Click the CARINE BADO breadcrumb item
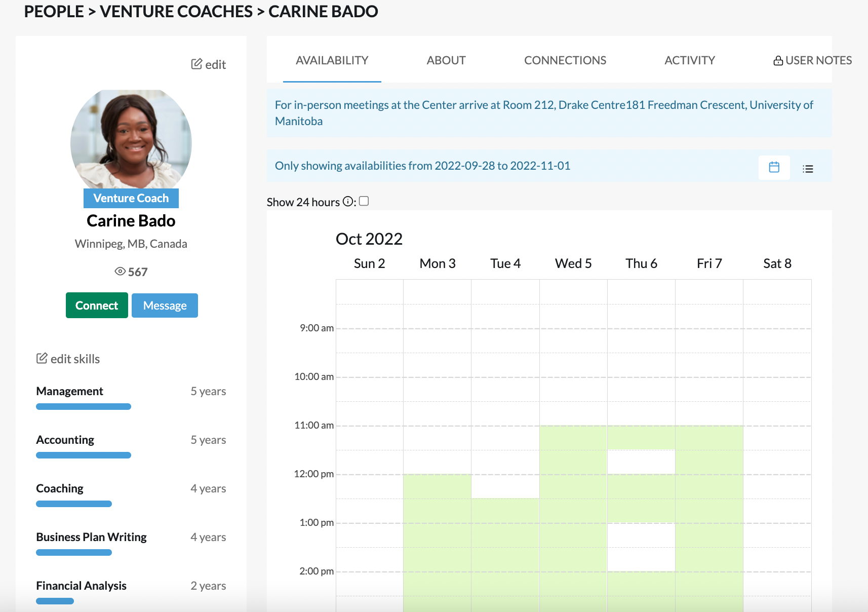868x612 pixels. pyautogui.click(x=323, y=11)
